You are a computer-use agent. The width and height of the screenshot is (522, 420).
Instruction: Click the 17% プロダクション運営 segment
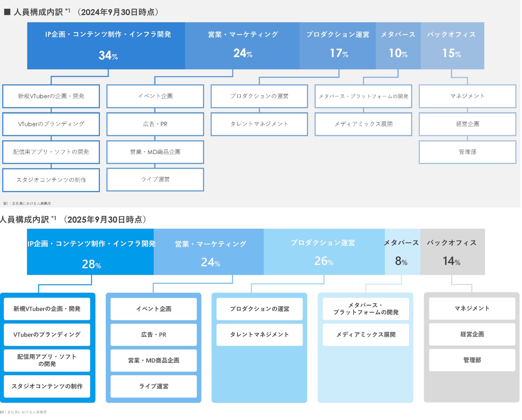click(338, 46)
